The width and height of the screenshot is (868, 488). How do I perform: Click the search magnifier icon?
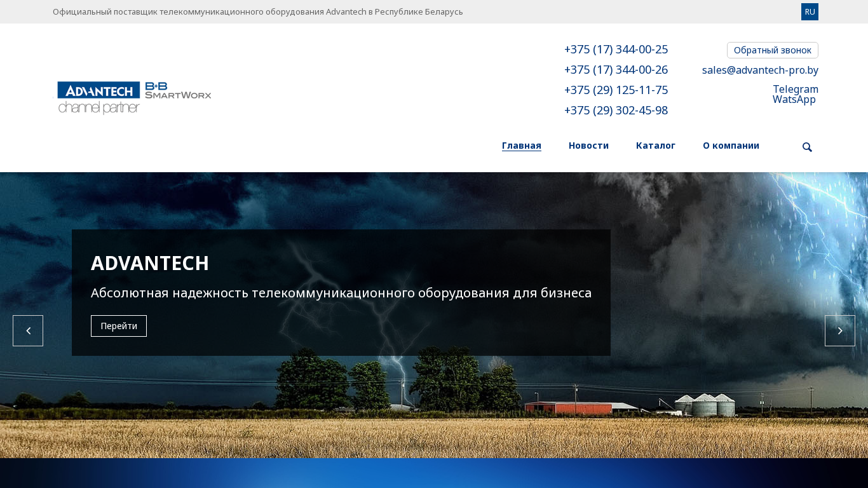pyautogui.click(x=807, y=147)
